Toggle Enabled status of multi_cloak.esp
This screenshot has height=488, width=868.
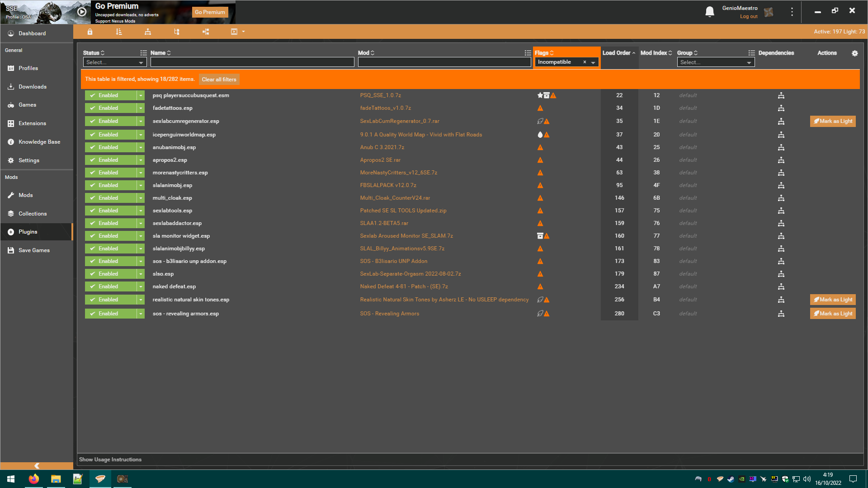[111, 198]
